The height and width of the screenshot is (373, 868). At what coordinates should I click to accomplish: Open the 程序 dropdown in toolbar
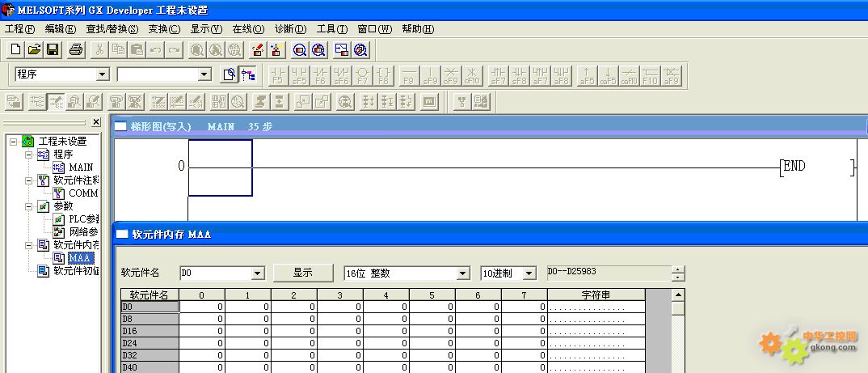(103, 74)
